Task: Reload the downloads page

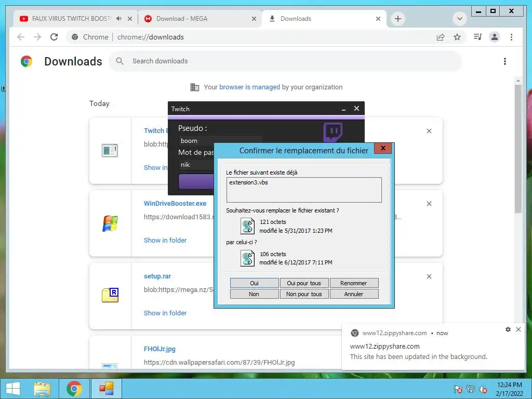Action: pos(54,37)
